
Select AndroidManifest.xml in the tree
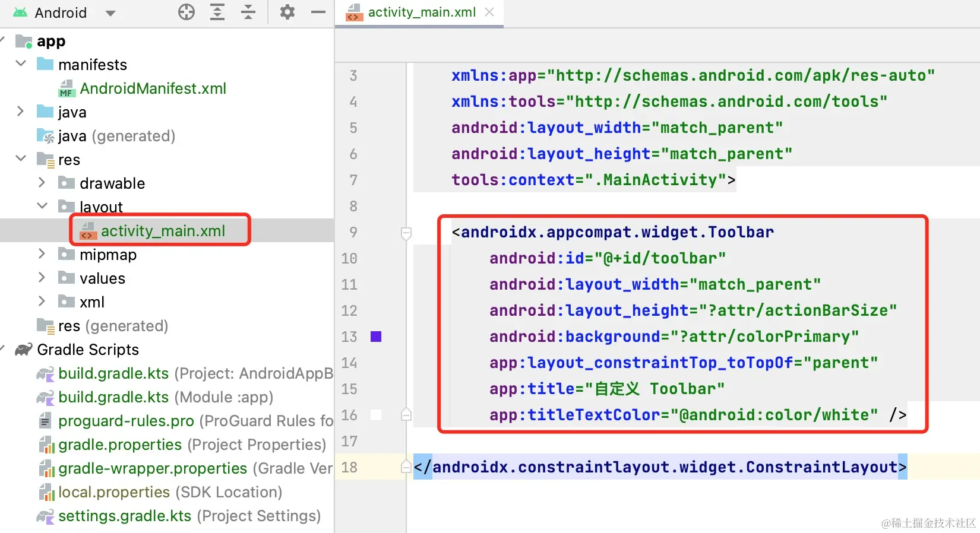coord(153,88)
